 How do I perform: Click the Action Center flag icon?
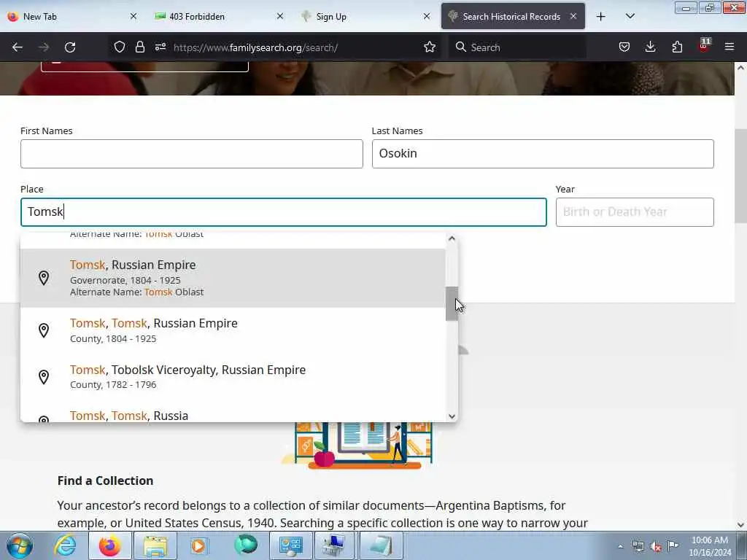pyautogui.click(x=673, y=545)
